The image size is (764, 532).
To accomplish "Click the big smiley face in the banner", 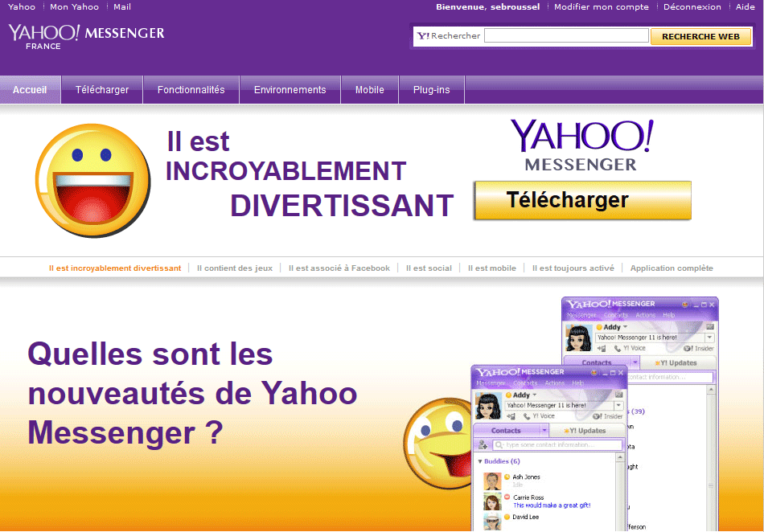I will coord(93,181).
